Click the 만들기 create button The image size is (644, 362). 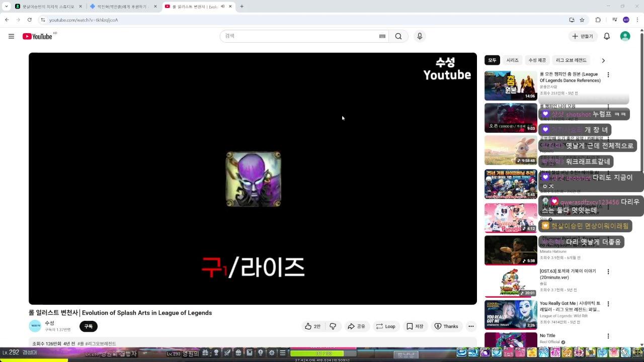point(583,36)
